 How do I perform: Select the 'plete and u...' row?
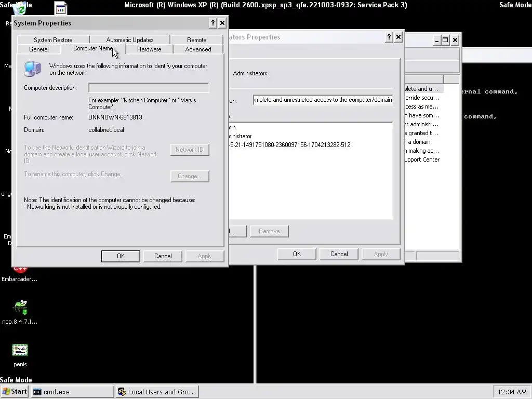pyautogui.click(x=423, y=89)
